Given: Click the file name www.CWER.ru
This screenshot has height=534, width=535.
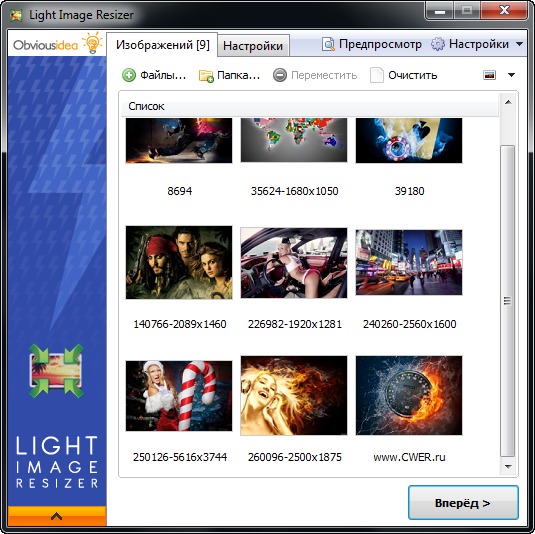Looking at the screenshot, I should 409,457.
